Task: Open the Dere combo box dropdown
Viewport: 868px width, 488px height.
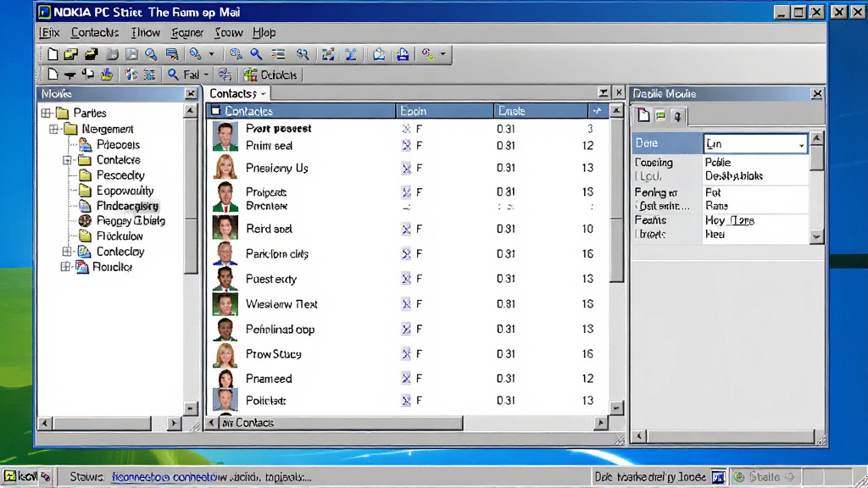Action: (x=801, y=144)
